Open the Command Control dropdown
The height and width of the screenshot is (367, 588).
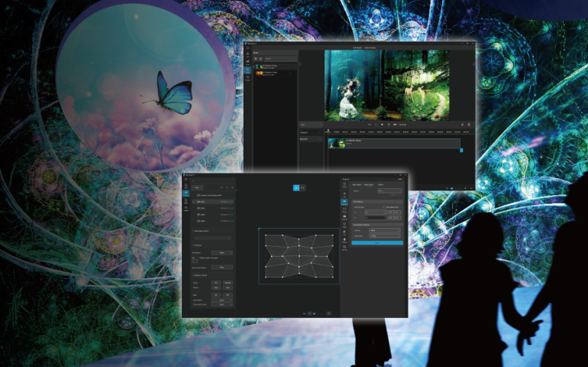click(x=222, y=304)
